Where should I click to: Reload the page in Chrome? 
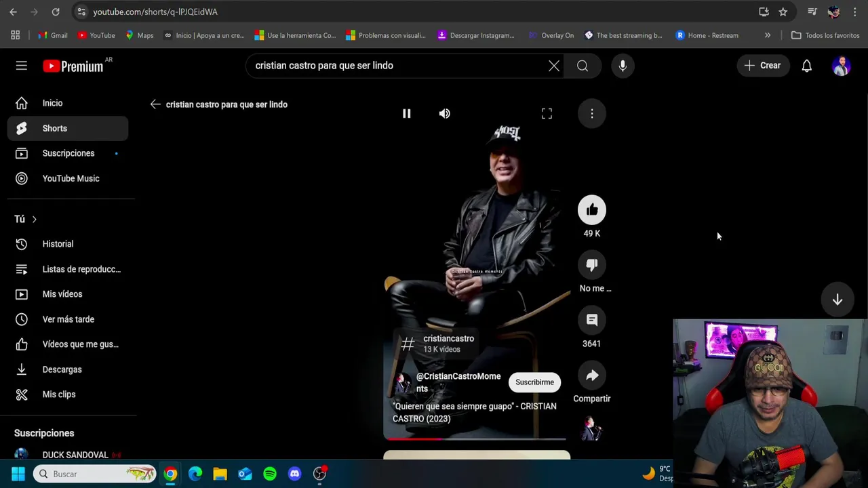[x=56, y=12]
